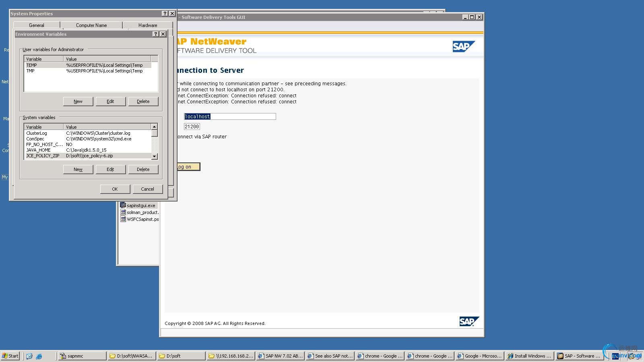Select the FP_NO_HOST_C... system variable
Viewport: 644px width, 362px height.
(88, 144)
